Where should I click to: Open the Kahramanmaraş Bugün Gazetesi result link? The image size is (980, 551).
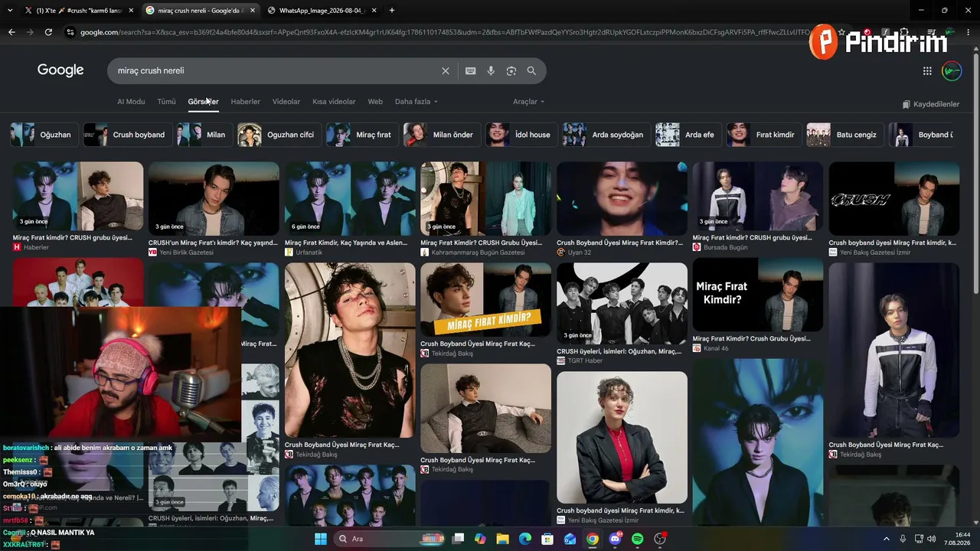pyautogui.click(x=478, y=253)
